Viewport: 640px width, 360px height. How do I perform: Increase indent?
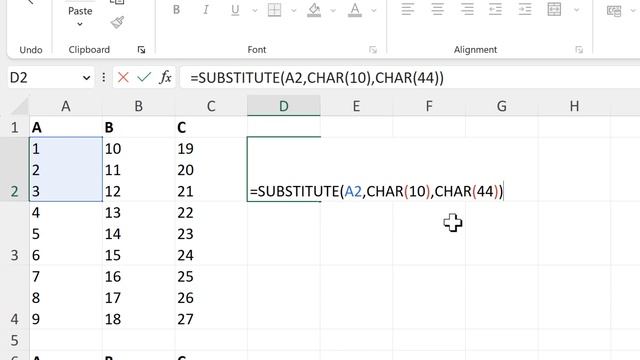pos(524,9)
